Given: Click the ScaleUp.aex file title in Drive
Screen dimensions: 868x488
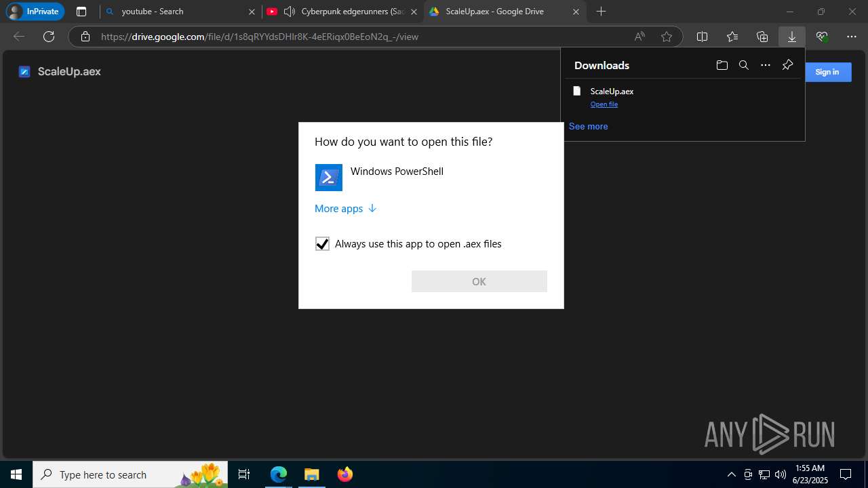Looking at the screenshot, I should pos(69,72).
